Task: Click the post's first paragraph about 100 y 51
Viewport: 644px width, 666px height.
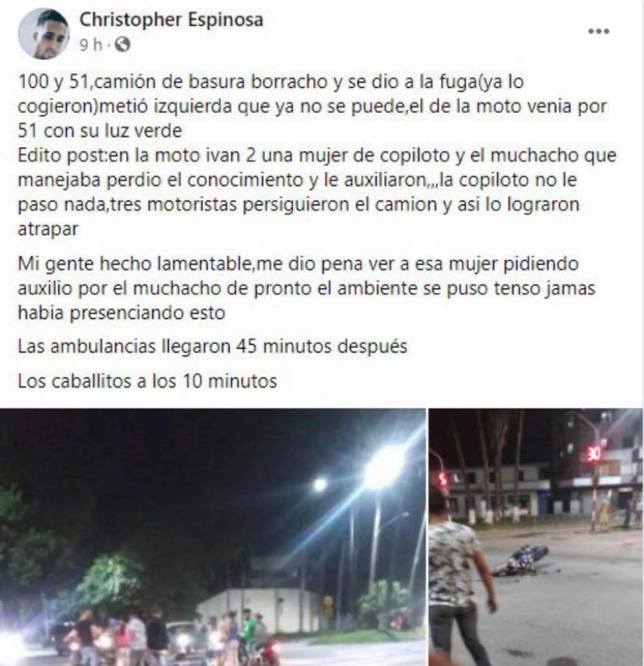Action: click(312, 106)
